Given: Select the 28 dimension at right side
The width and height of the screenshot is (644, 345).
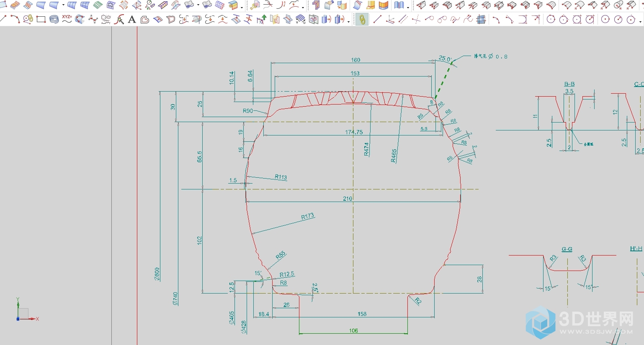Looking at the screenshot, I should point(479,279).
